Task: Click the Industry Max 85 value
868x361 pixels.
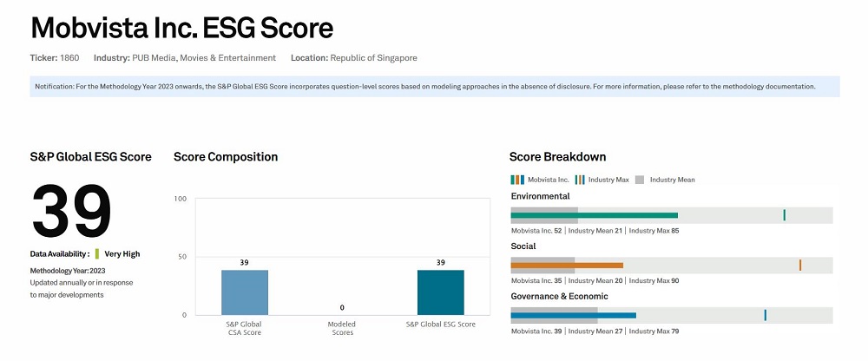Action: pyautogui.click(x=654, y=231)
